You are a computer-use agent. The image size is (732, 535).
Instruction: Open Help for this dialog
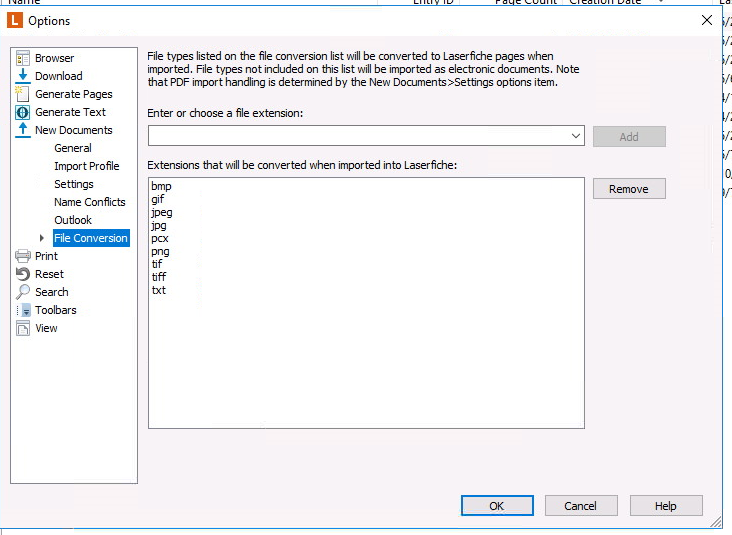pyautogui.click(x=666, y=506)
